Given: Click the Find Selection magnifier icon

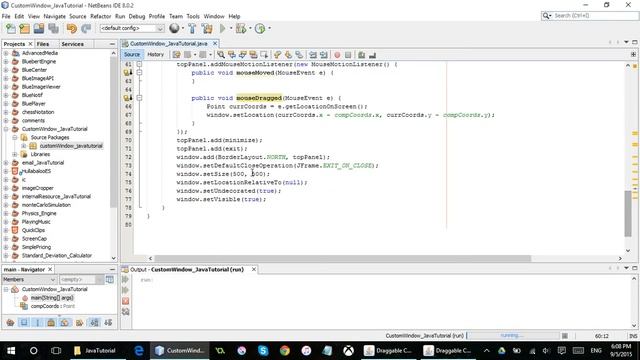Looking at the screenshot, I should coord(221,55).
